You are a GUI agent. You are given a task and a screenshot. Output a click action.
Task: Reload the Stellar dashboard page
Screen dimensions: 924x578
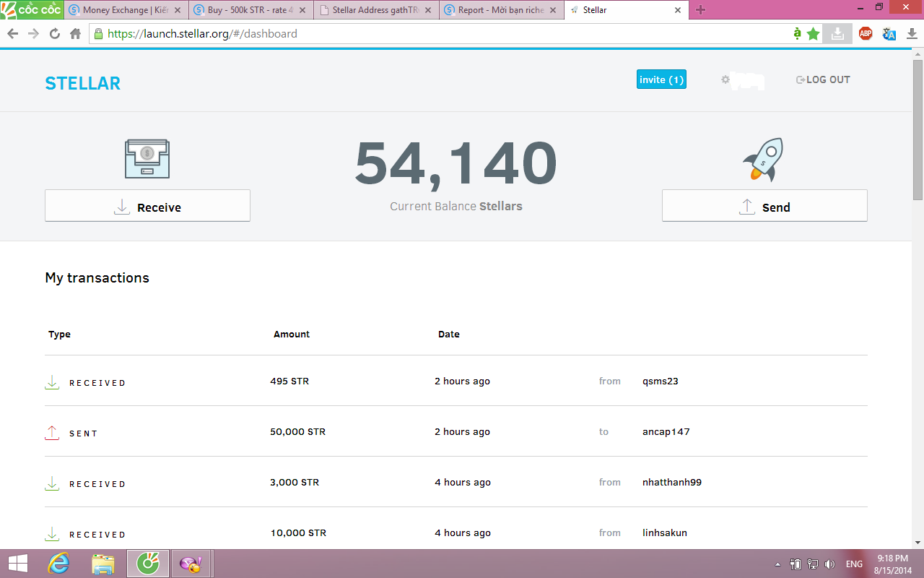pyautogui.click(x=54, y=34)
